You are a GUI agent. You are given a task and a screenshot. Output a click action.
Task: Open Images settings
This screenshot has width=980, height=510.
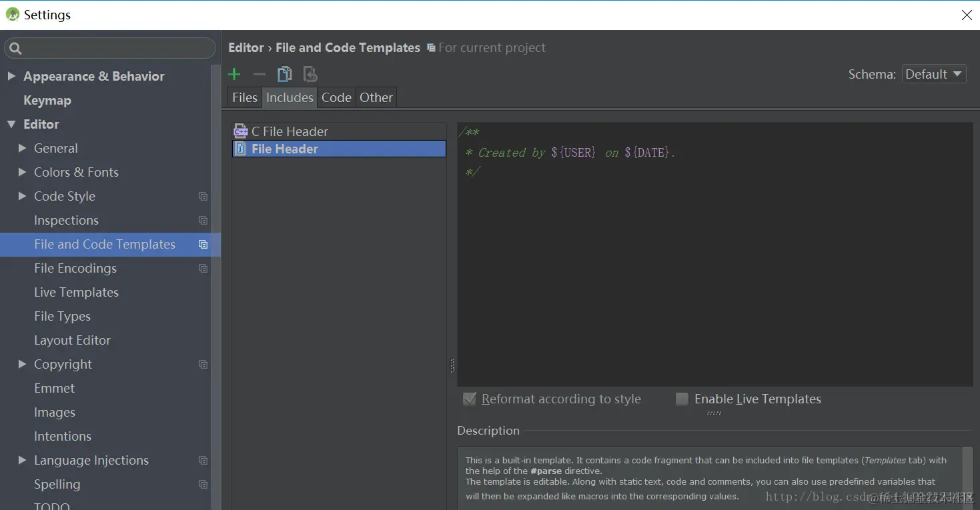(x=55, y=412)
